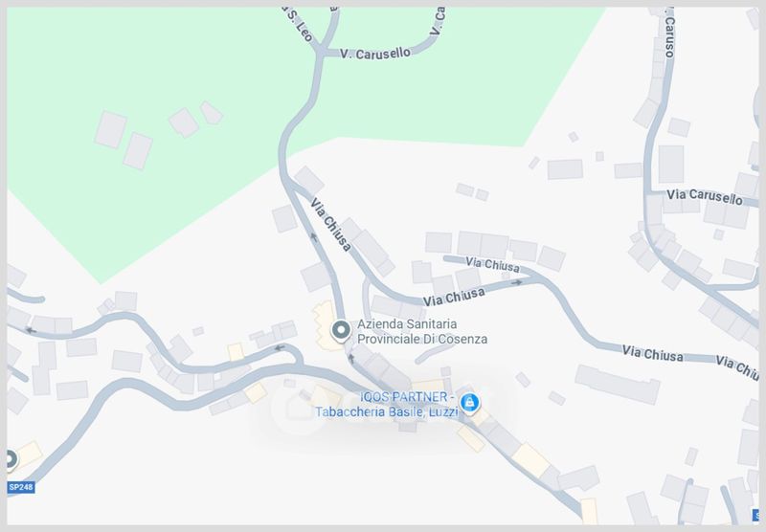Viewport: 766px width, 532px height.
Task: Click the small Via Chiusa label above the arrow
Action: tap(492, 264)
